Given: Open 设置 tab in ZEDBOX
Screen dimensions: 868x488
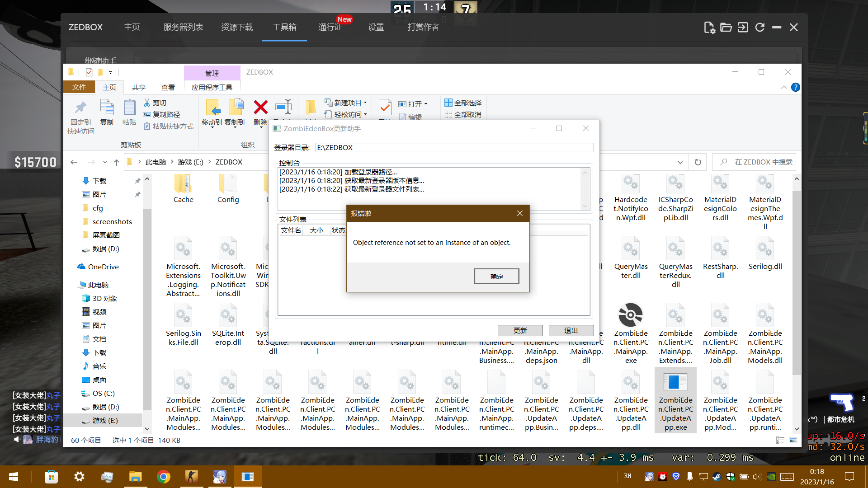Looking at the screenshot, I should tap(376, 27).
